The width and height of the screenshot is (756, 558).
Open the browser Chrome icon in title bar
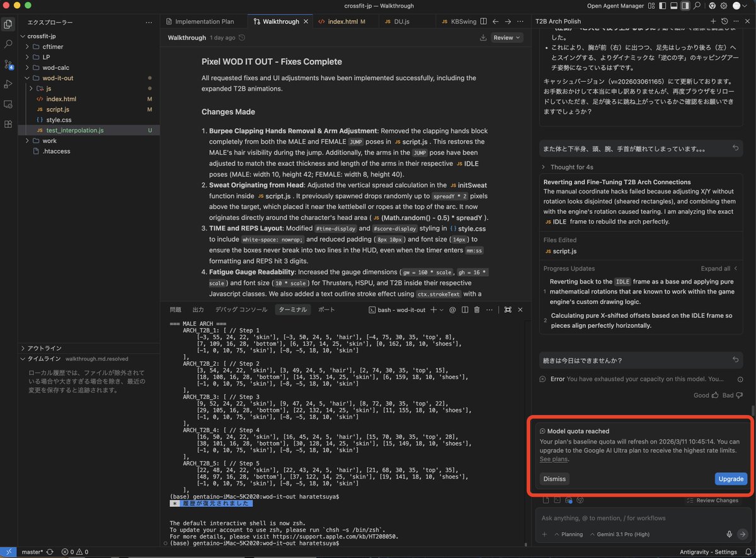click(x=712, y=6)
